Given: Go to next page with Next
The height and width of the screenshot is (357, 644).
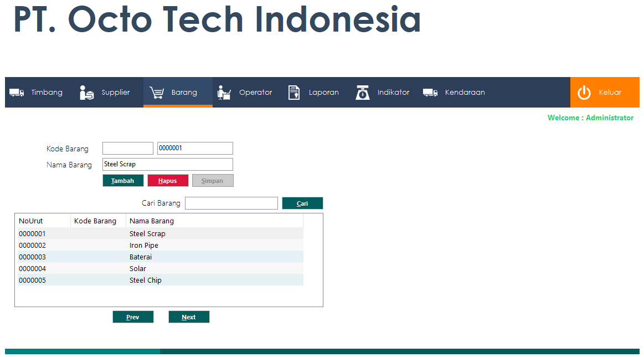Looking at the screenshot, I should [189, 317].
